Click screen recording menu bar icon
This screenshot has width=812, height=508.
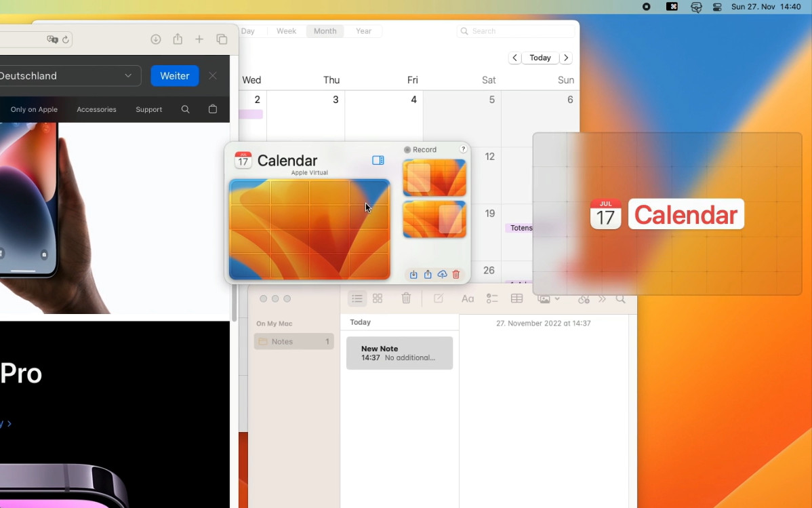647,7
